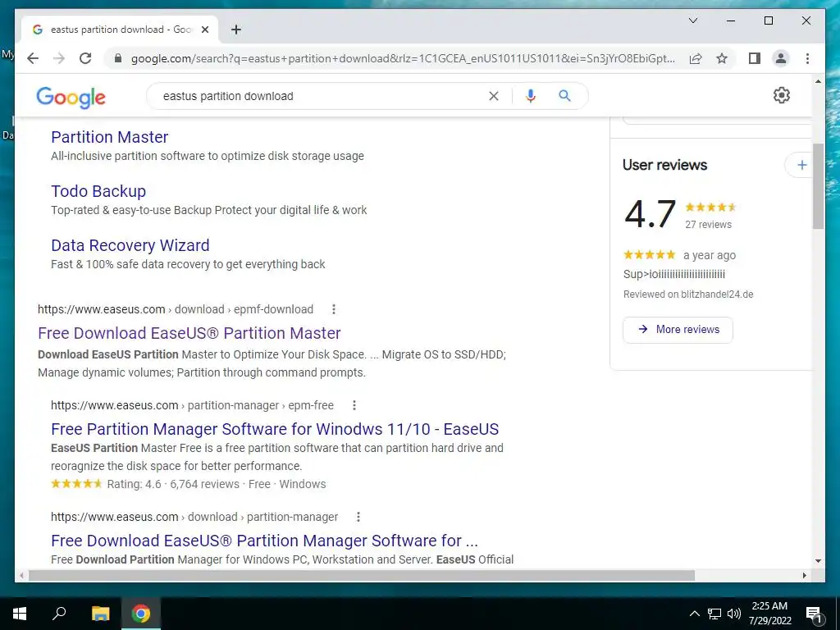Open File Explorer from taskbar

pyautogui.click(x=100, y=614)
